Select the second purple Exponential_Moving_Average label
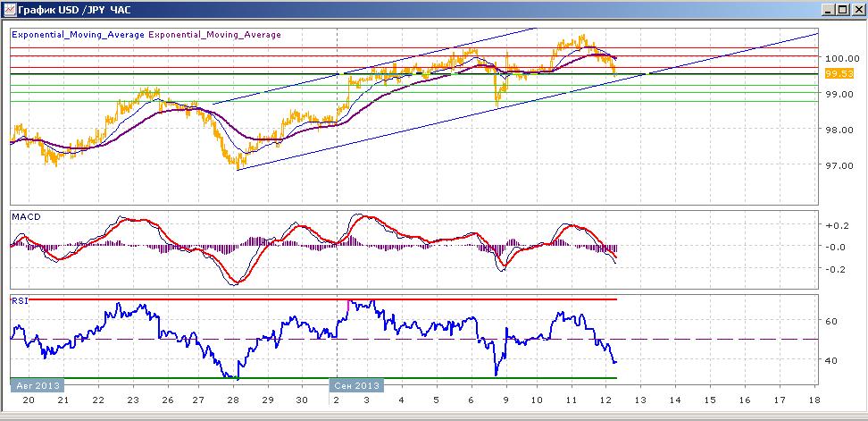The height and width of the screenshot is (421, 868). [215, 34]
